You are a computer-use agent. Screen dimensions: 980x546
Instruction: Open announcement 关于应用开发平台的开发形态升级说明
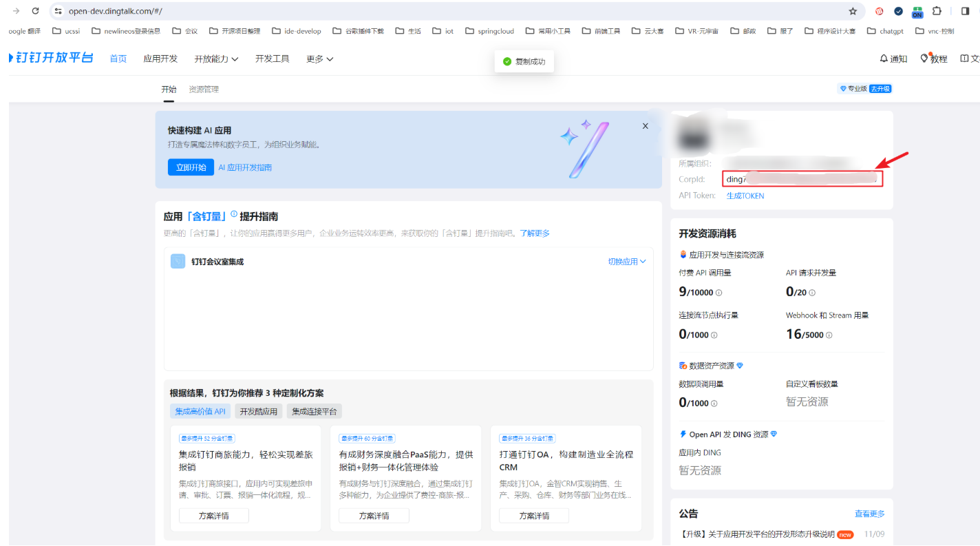click(x=757, y=534)
